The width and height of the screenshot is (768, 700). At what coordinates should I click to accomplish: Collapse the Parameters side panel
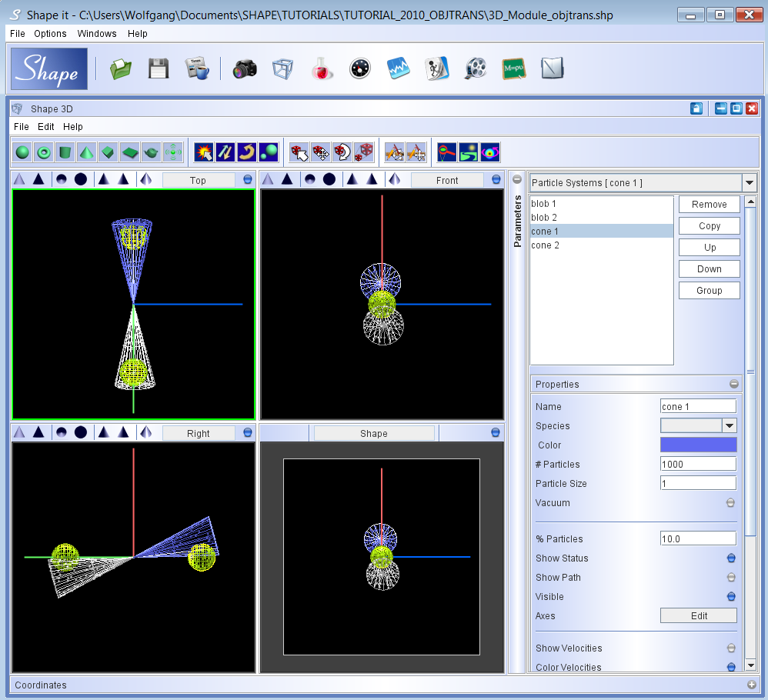coord(517,180)
